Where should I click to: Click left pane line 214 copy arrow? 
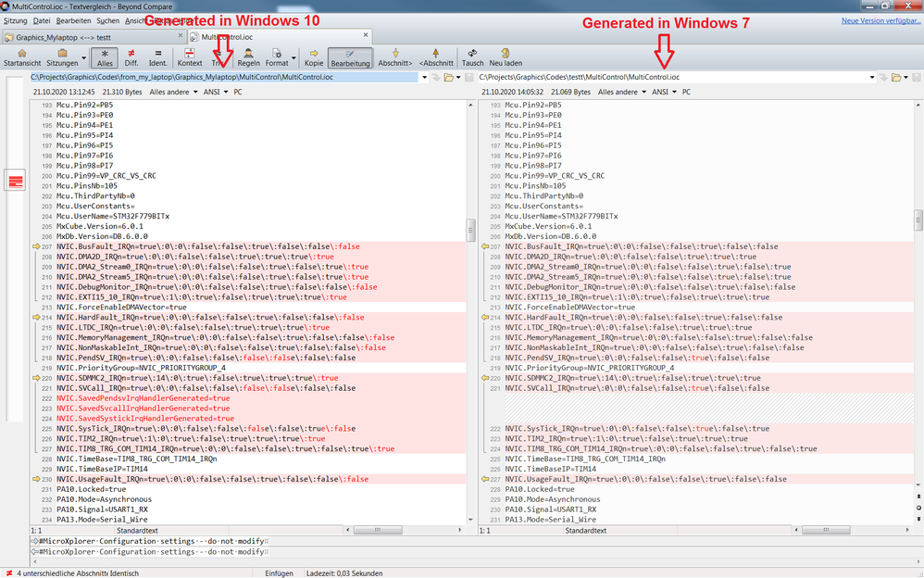tap(36, 318)
